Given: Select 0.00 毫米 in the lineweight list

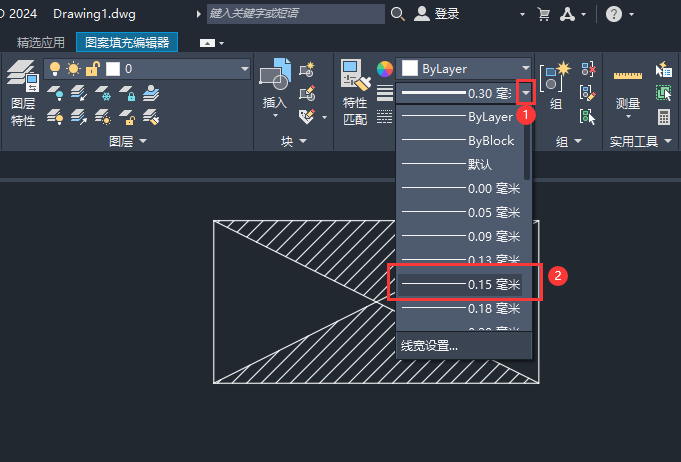Looking at the screenshot, I should (x=461, y=188).
